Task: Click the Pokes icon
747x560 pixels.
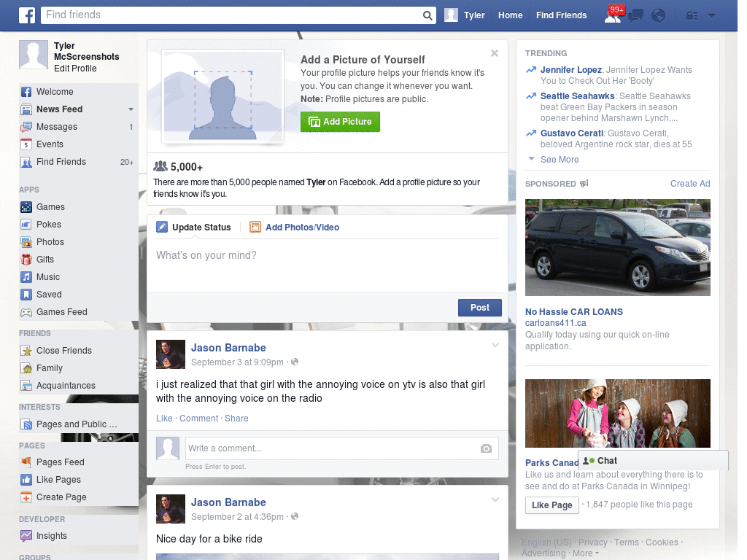Action: pyautogui.click(x=26, y=225)
